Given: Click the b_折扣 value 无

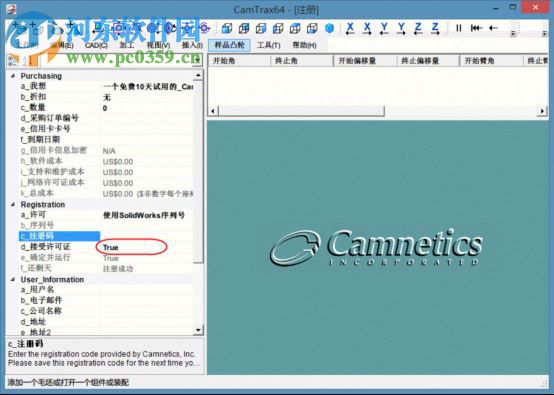Looking at the screenshot, I should pos(106,97).
